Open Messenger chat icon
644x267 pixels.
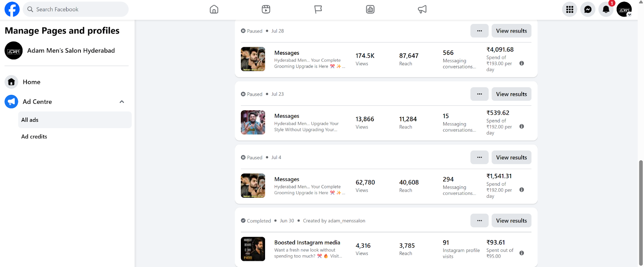pyautogui.click(x=588, y=10)
